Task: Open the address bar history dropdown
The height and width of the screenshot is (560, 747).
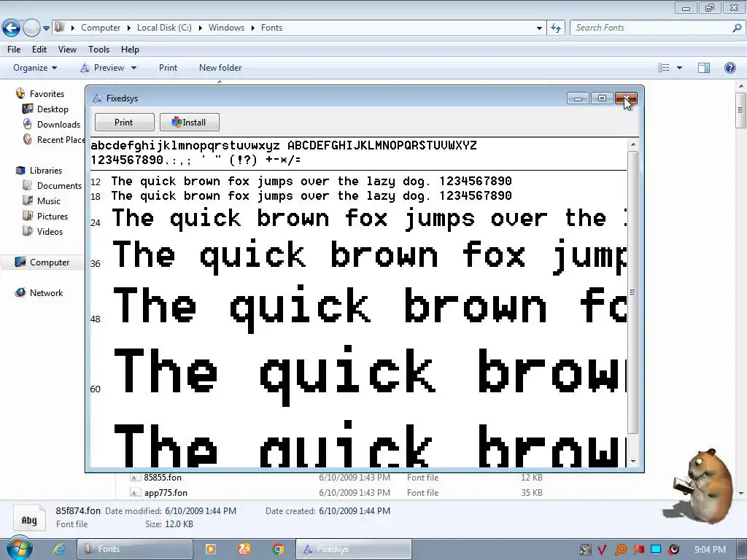Action: tap(539, 28)
